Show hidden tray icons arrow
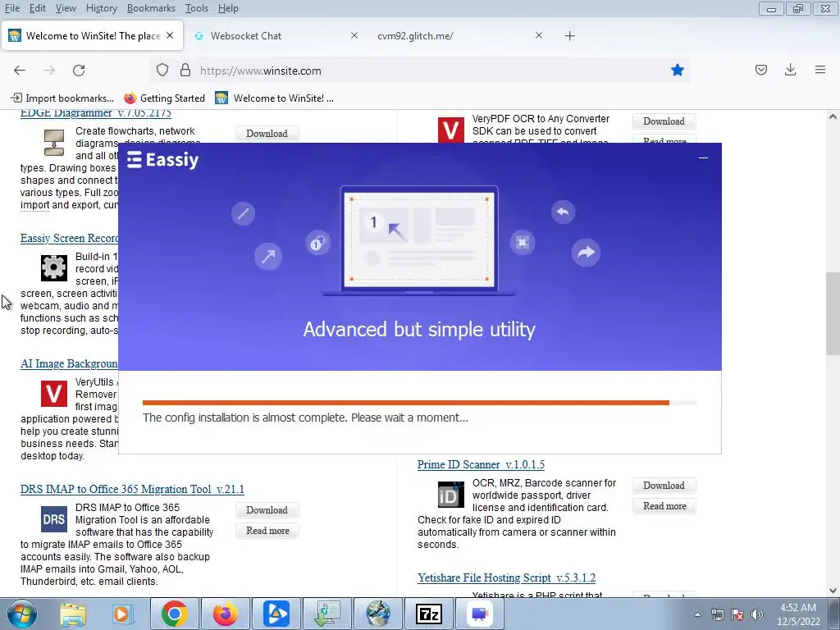Viewport: 840px width, 630px height. pos(697,614)
